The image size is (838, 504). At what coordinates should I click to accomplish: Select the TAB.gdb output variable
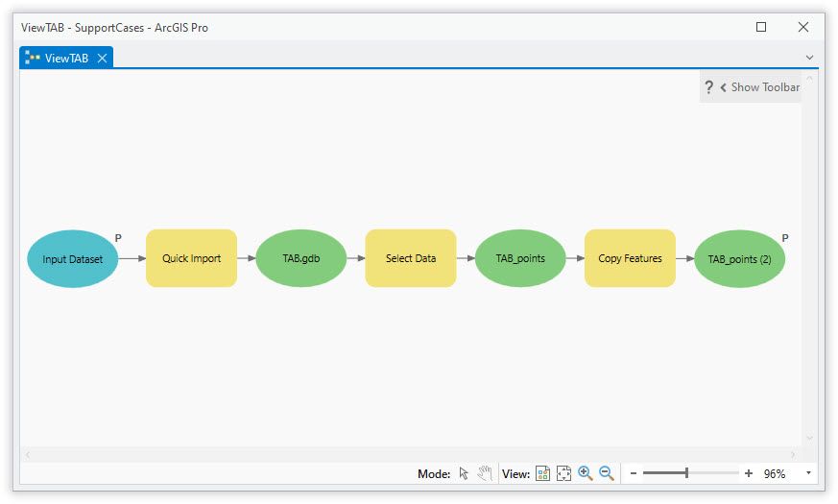(301, 258)
